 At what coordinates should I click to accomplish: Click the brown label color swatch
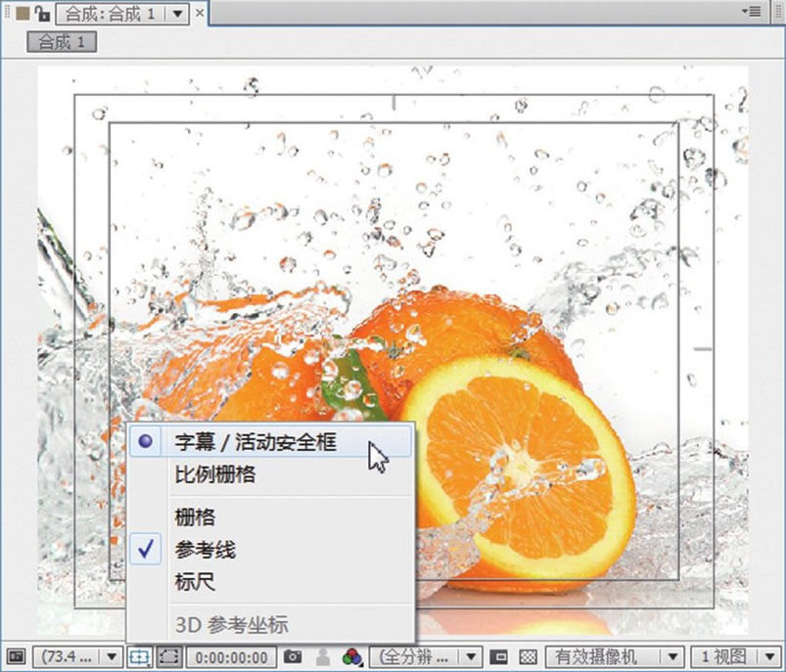pyautogui.click(x=23, y=14)
